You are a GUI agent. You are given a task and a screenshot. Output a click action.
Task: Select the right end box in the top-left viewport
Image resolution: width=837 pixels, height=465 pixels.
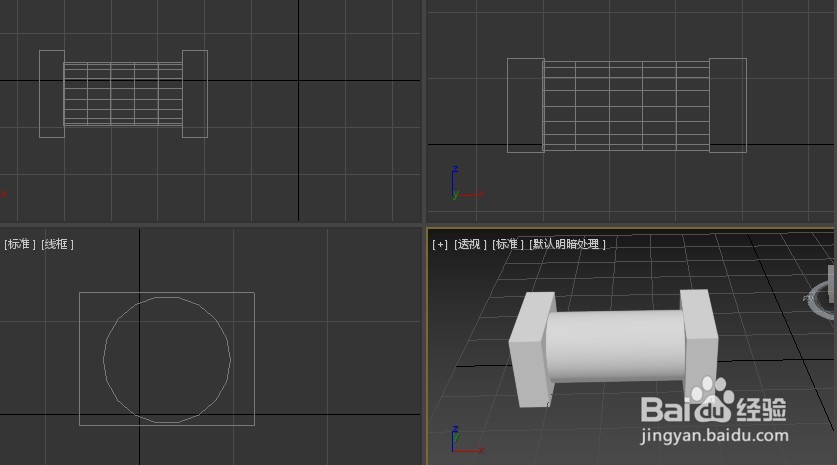click(195, 94)
